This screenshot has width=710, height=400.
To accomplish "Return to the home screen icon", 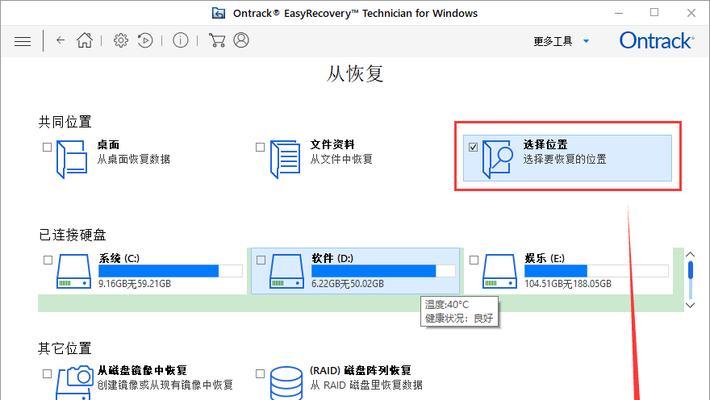I will [x=85, y=40].
